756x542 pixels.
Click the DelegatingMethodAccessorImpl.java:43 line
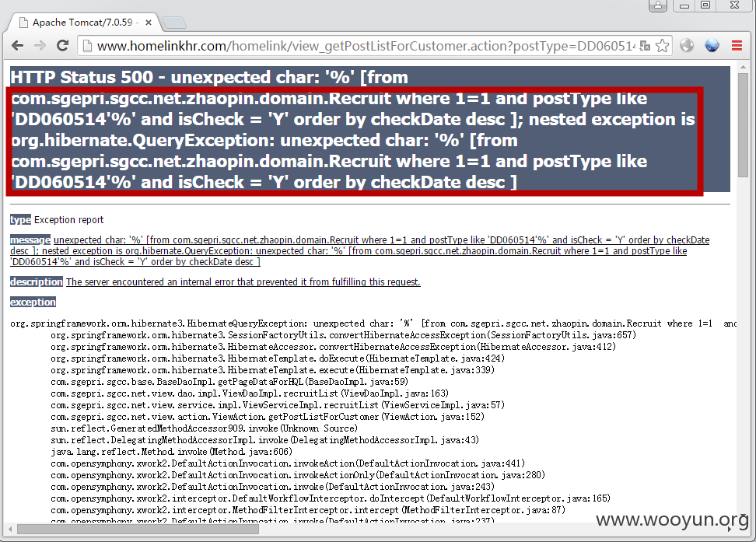tap(264, 440)
